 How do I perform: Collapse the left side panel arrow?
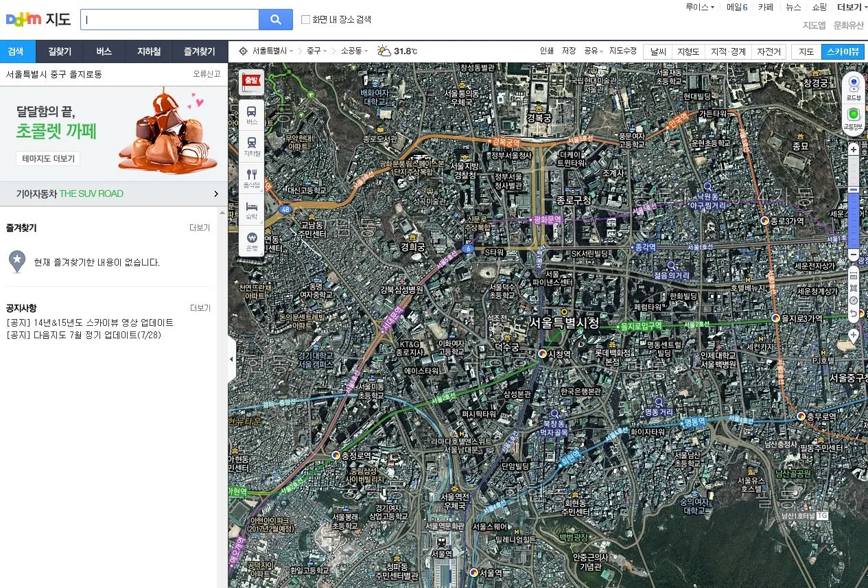click(231, 360)
